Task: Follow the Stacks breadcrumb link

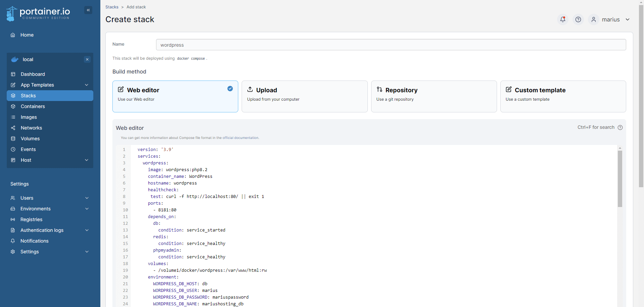Action: pos(112,7)
